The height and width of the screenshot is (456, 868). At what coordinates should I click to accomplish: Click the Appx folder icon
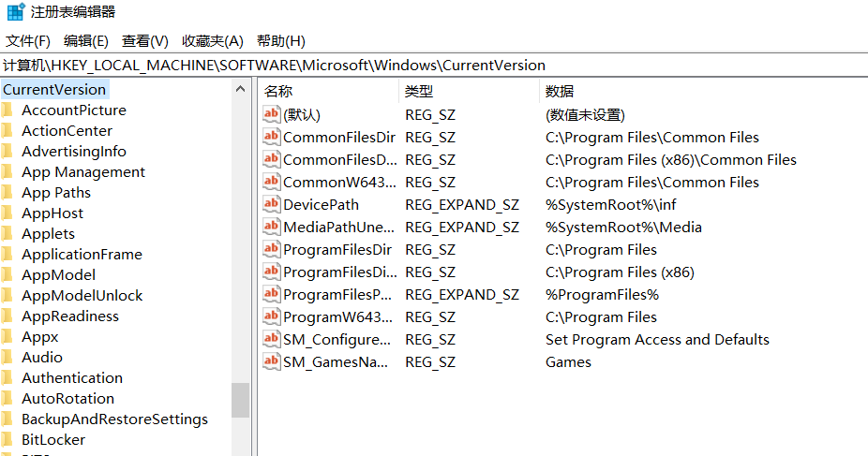tap(7, 336)
